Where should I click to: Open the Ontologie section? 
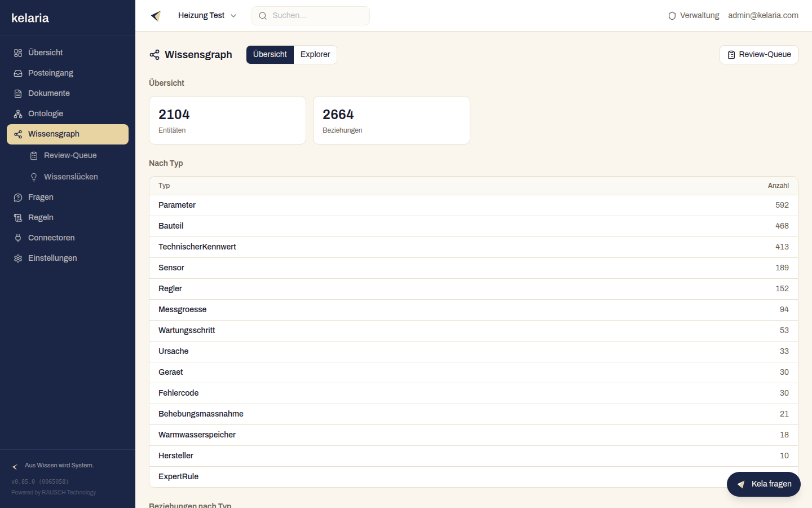tap(68, 113)
